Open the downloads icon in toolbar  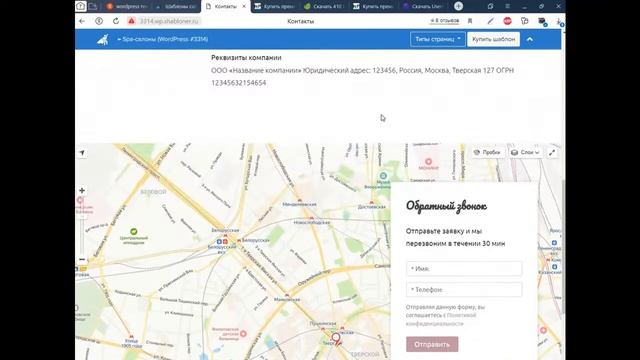pos(559,22)
